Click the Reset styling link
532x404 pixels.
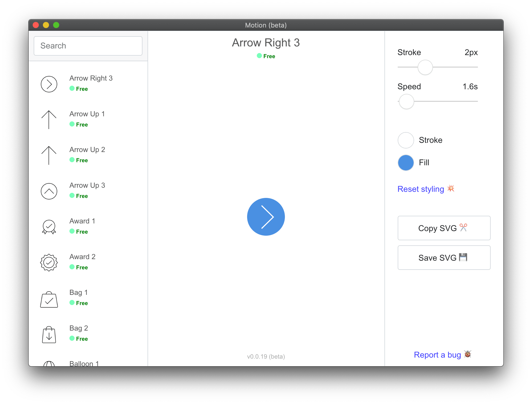[x=421, y=189]
